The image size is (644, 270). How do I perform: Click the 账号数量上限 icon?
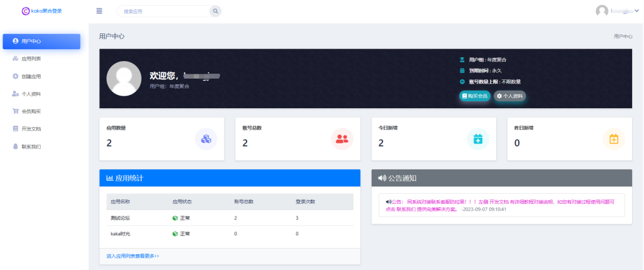pyautogui.click(x=462, y=82)
